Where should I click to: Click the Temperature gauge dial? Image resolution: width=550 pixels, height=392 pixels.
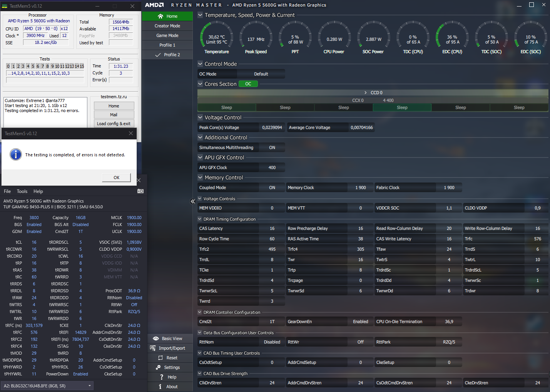tap(217, 37)
